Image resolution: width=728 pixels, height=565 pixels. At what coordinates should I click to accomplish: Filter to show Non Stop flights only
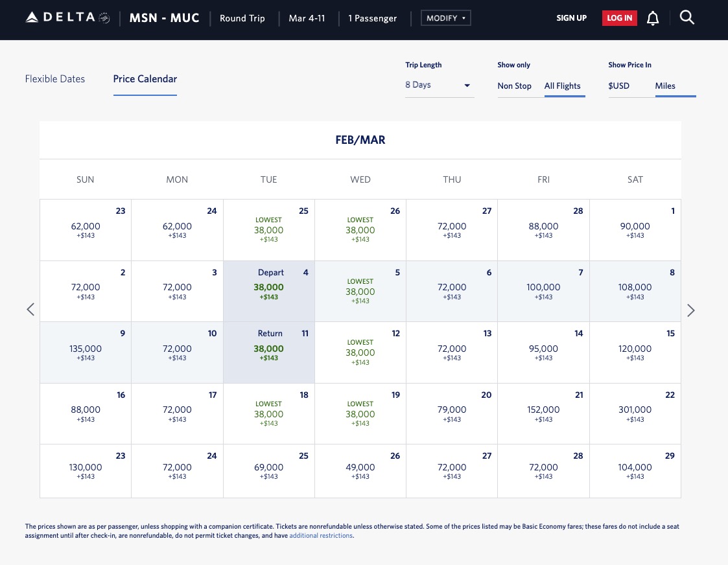point(514,86)
